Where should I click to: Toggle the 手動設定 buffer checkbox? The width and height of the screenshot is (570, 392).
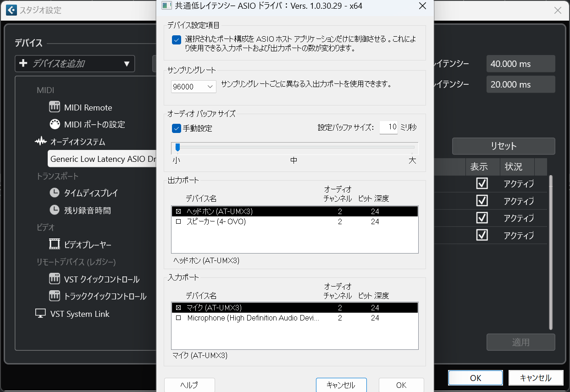pos(177,128)
